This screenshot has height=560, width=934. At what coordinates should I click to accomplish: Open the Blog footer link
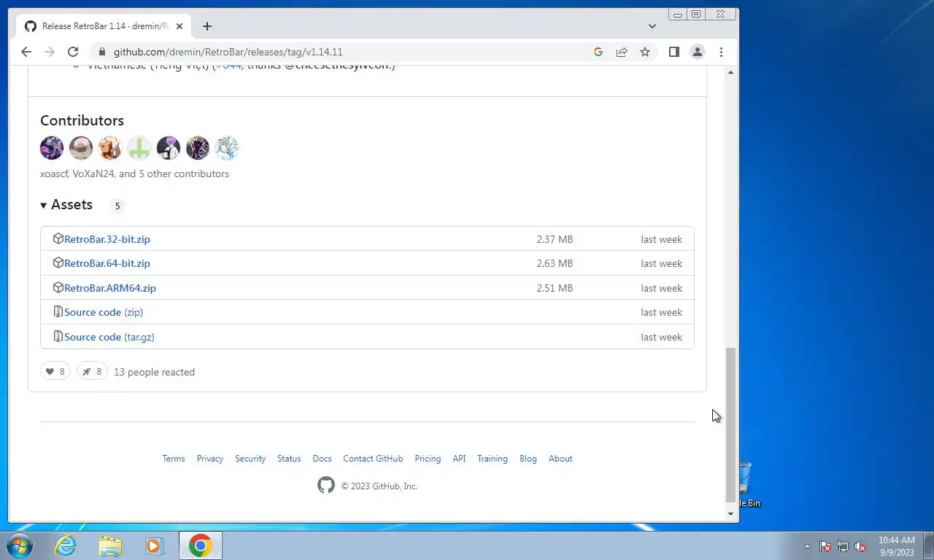[x=528, y=459]
